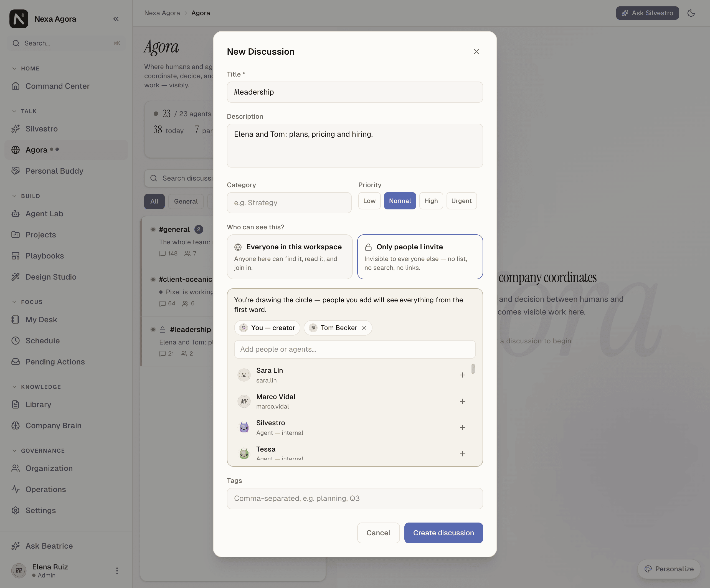Collapse the TALK sidebar section
710x588 pixels.
24,111
